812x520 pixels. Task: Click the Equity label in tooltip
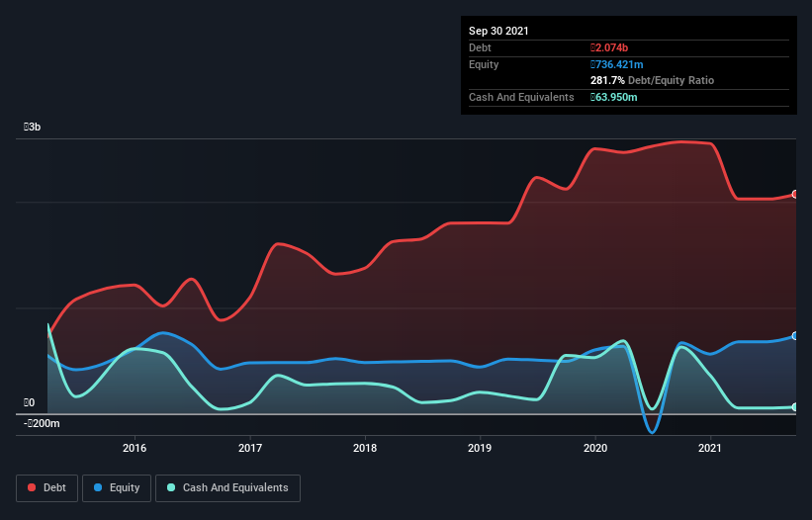pyautogui.click(x=484, y=64)
